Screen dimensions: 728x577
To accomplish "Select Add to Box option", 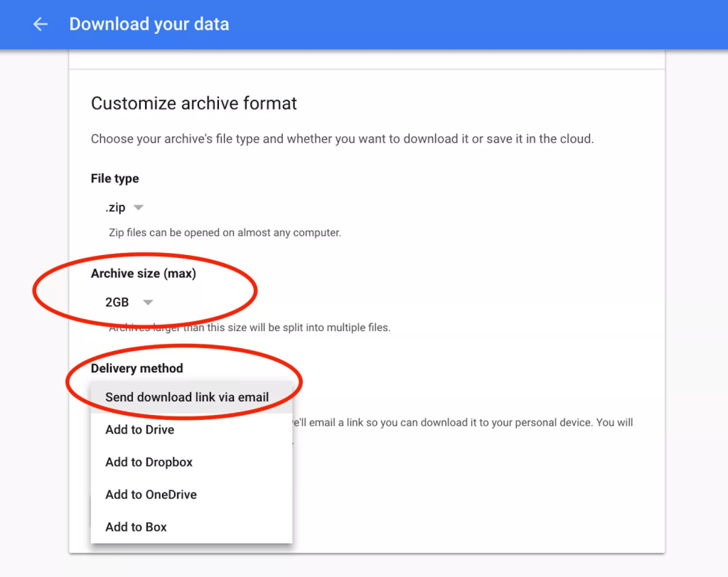I will (136, 527).
